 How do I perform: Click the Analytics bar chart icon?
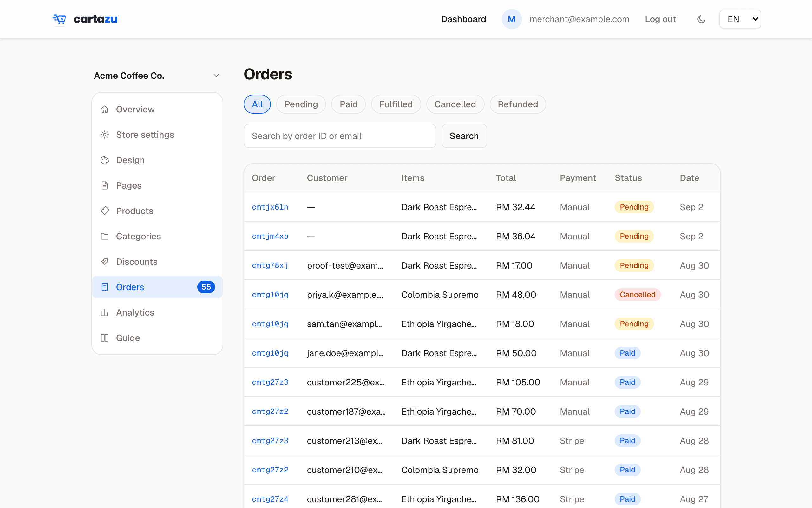click(x=105, y=312)
